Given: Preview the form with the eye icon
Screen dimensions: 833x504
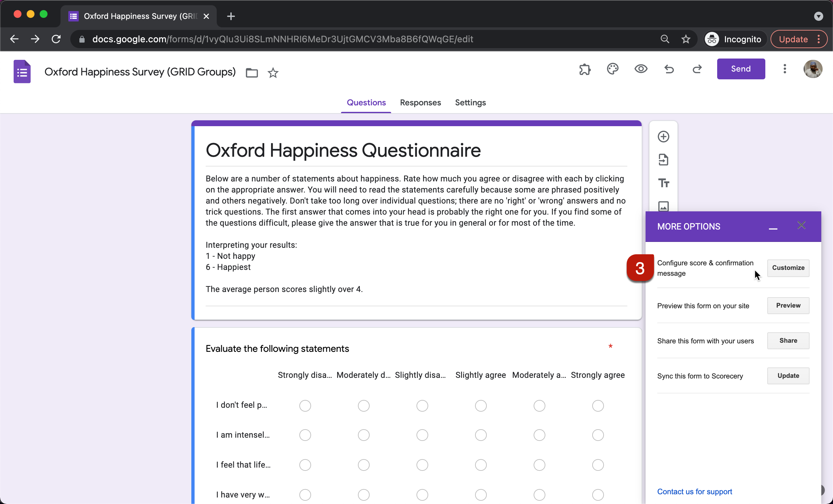Looking at the screenshot, I should click(641, 69).
